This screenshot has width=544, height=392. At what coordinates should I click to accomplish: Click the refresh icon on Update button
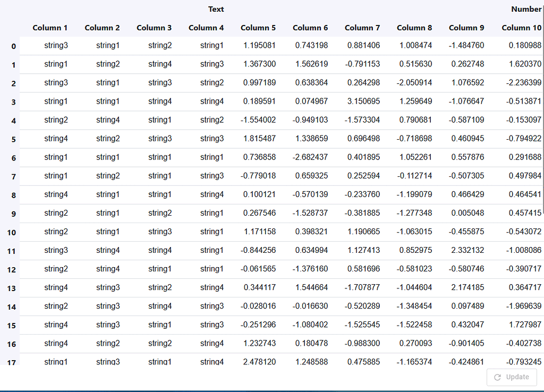click(x=497, y=377)
